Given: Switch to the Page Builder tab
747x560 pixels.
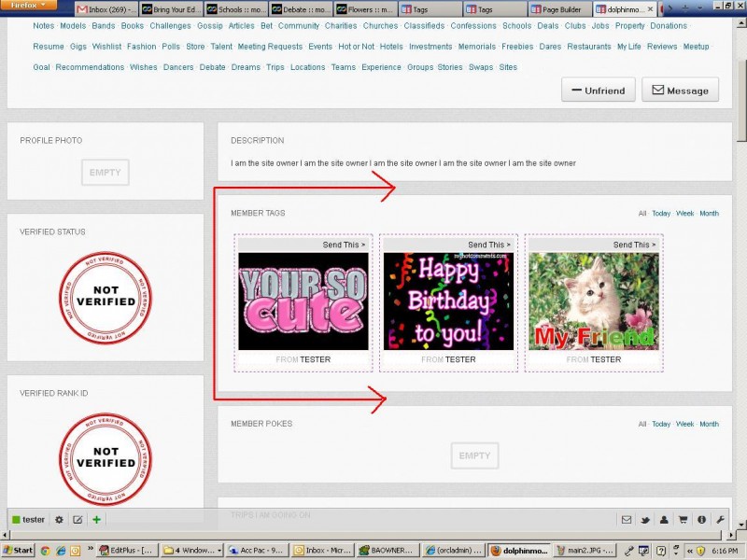Looking at the screenshot, I should (561, 9).
